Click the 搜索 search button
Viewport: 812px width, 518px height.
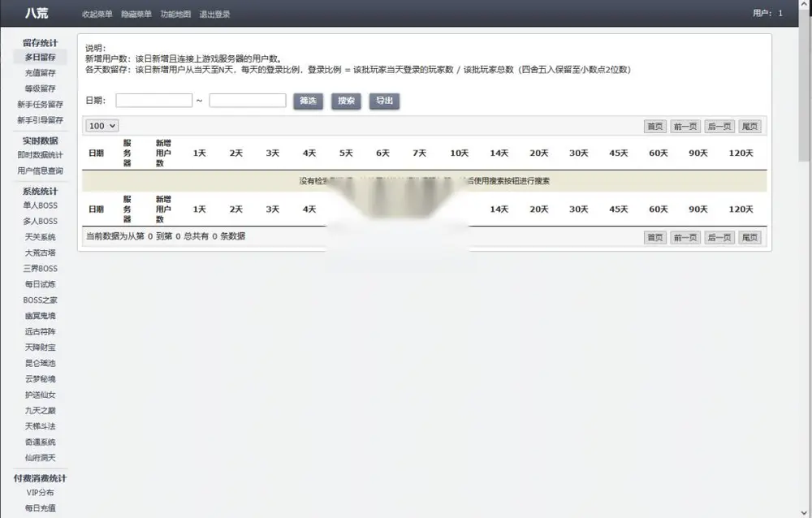coord(346,101)
